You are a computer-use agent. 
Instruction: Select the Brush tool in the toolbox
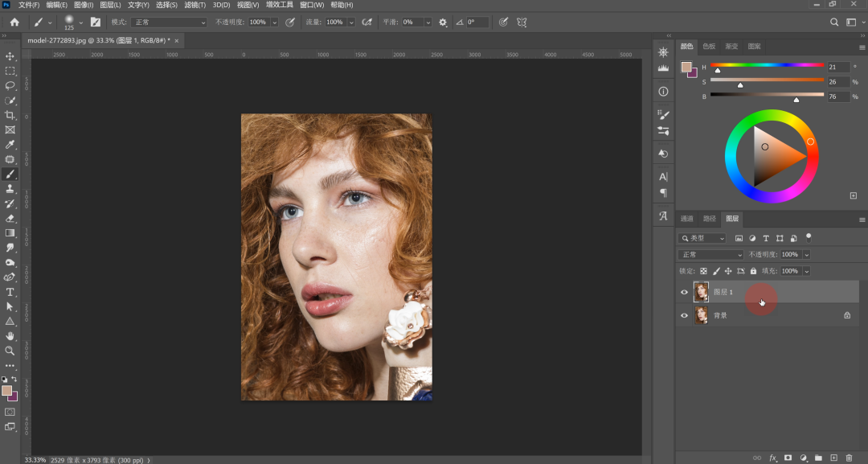click(x=10, y=174)
